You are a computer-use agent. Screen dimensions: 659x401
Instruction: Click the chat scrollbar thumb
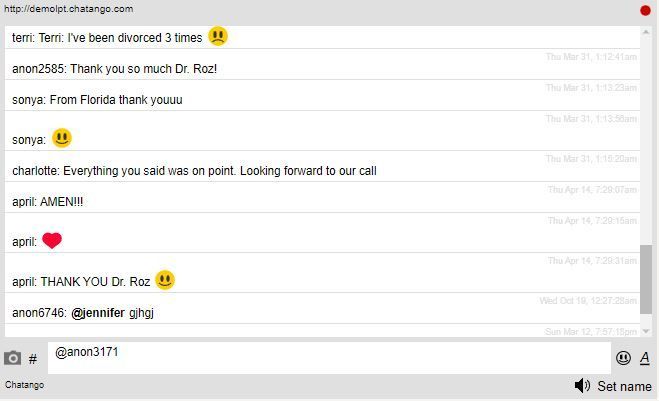646,279
